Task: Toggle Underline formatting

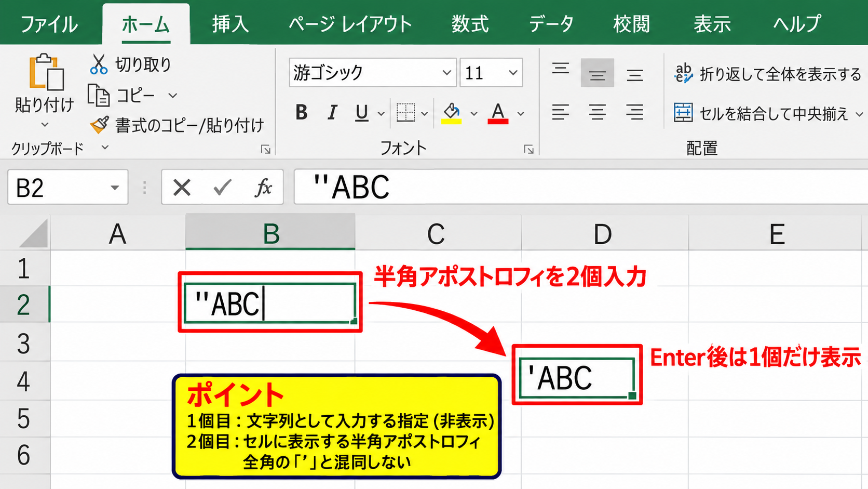Action: (x=362, y=113)
